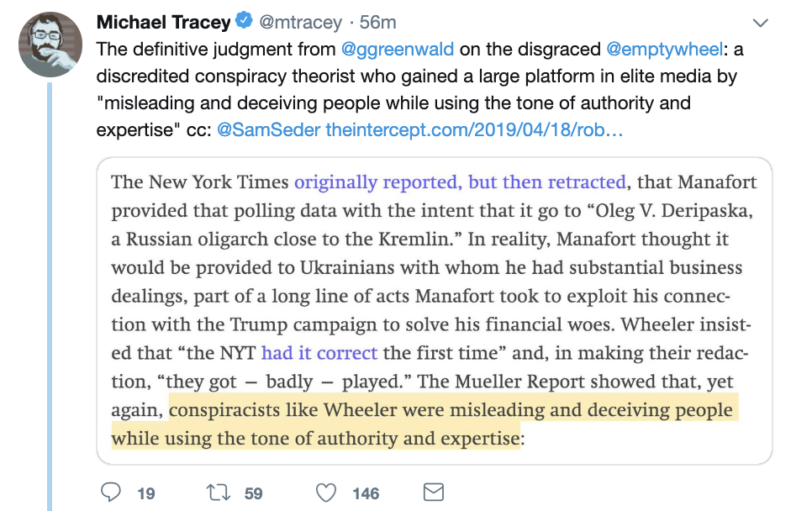Click the reply speech bubble icon
Screen dimensions: 812x511
coord(110,493)
